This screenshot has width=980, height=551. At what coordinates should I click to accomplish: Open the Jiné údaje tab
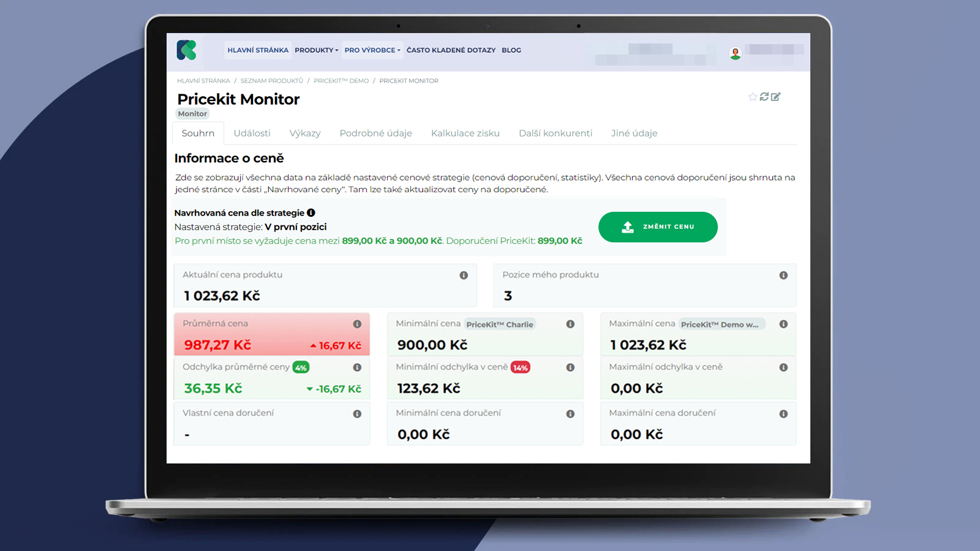[x=634, y=133]
